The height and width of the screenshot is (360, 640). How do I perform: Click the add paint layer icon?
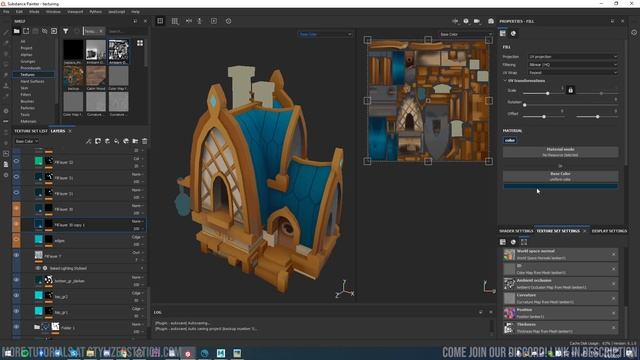coord(107,141)
